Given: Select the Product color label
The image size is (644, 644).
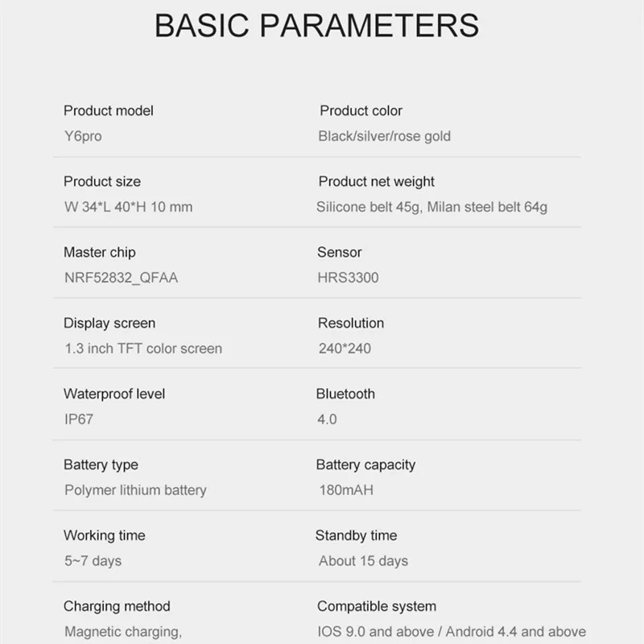Looking at the screenshot, I should pyautogui.click(x=361, y=110).
